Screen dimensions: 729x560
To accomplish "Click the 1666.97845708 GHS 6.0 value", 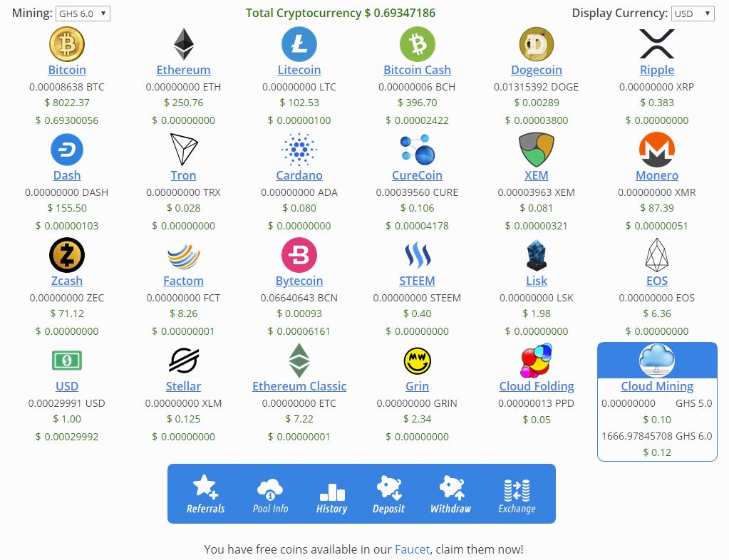I will pyautogui.click(x=656, y=436).
